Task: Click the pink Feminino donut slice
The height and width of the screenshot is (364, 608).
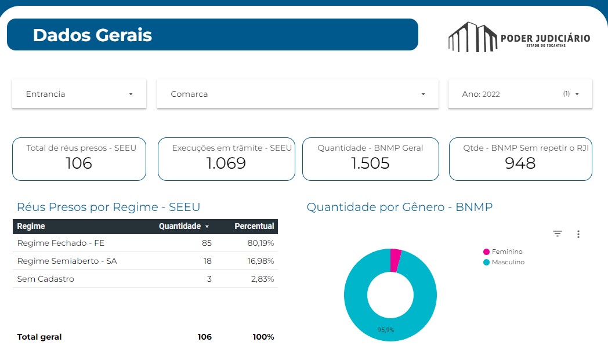Action: point(395,260)
